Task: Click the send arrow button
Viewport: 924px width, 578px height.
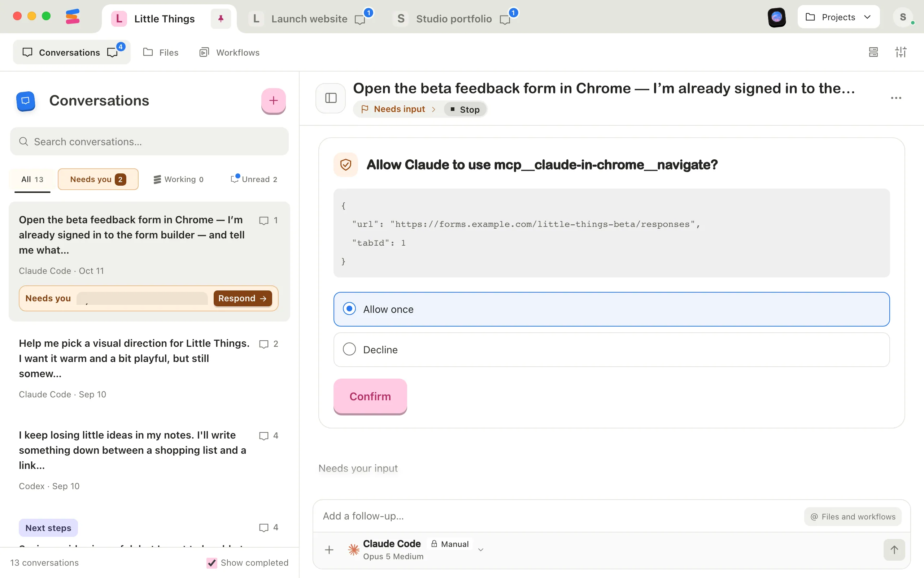Action: pyautogui.click(x=894, y=550)
